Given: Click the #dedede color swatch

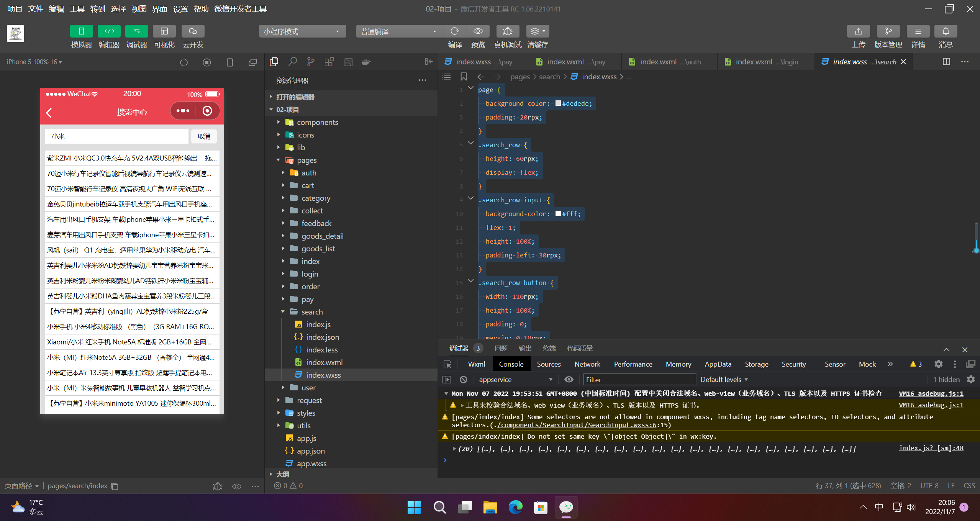Looking at the screenshot, I should 558,103.
